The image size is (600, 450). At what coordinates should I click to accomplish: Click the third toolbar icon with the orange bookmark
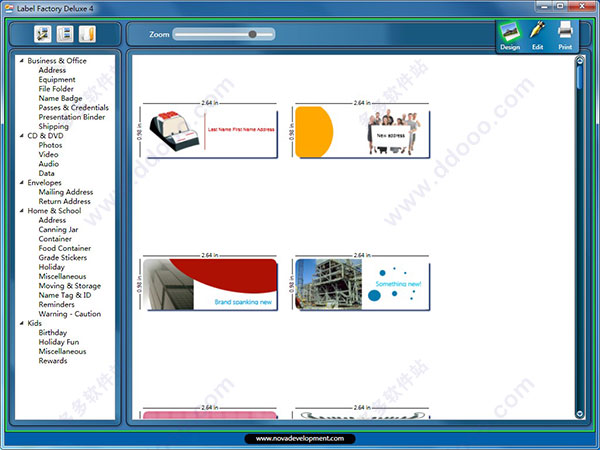coord(87,34)
